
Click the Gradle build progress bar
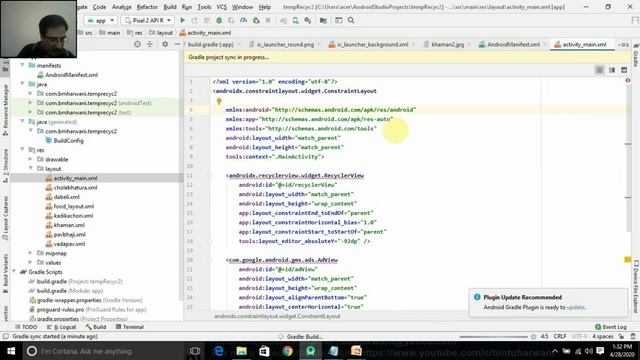point(493,337)
